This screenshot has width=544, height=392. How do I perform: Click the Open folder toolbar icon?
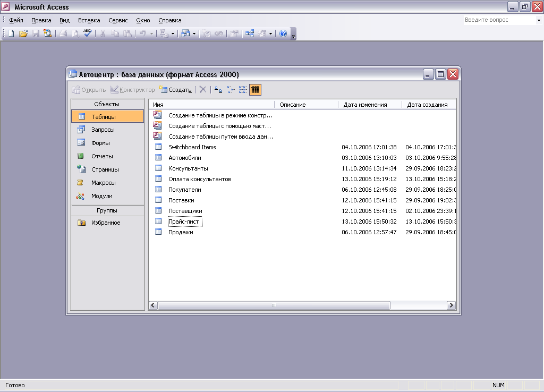(23, 33)
